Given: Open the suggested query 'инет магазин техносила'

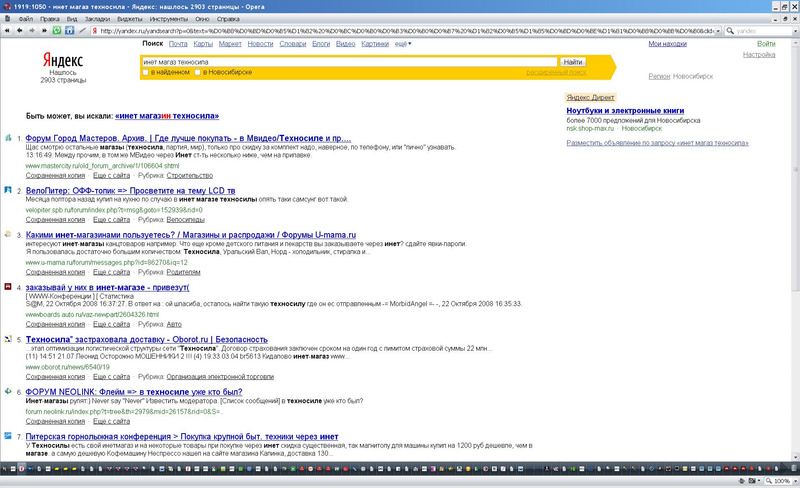Looking at the screenshot, I should click(167, 116).
